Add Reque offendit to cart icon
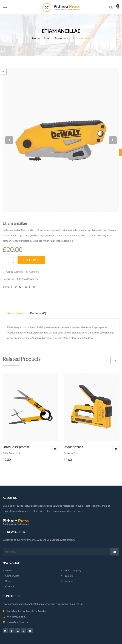The height and width of the screenshot is (644, 122). coord(116,449)
